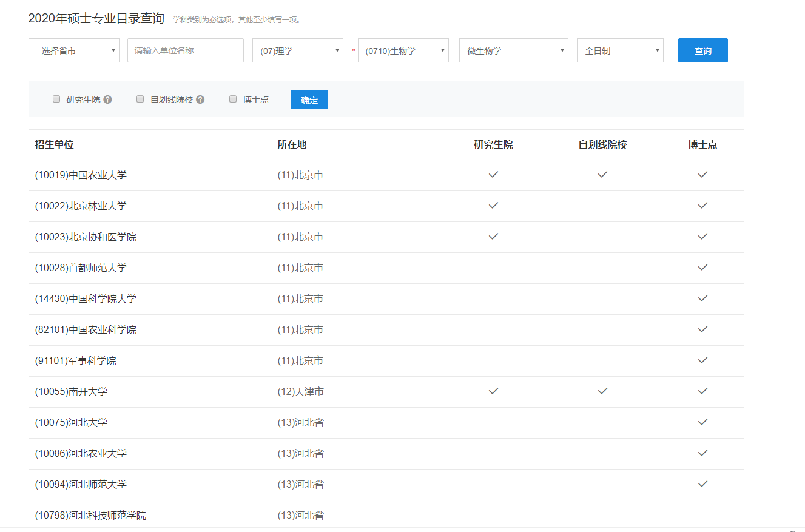This screenshot has width=805, height=532.
Task: Click 研究生院 checkmark in 北京林业大学 row
Action: tap(493, 206)
